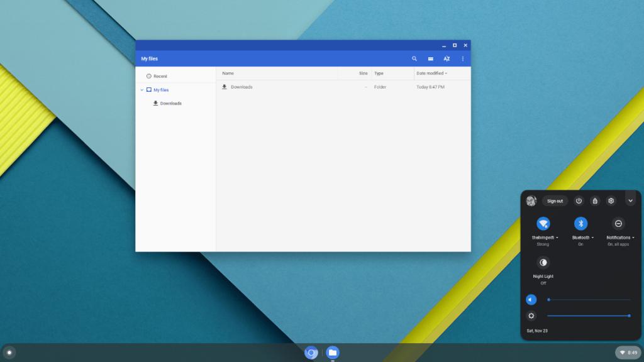
Task: Open the Files app from the shelf
Action: [331, 353]
